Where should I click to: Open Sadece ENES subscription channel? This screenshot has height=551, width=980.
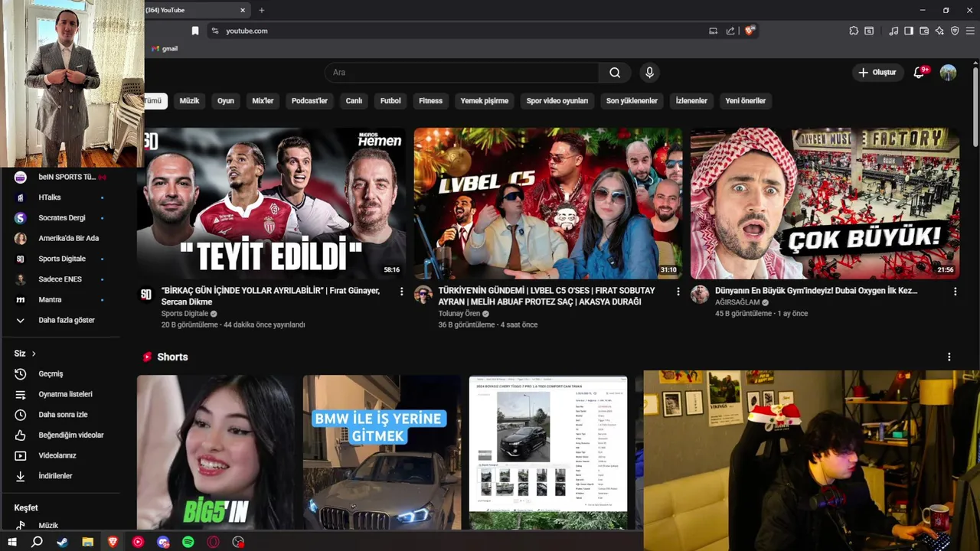60,279
